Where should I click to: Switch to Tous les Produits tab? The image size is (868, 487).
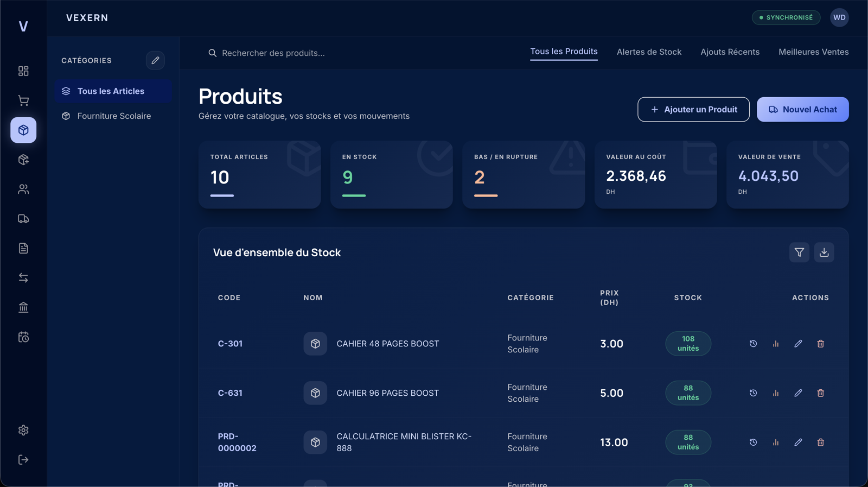564,52
